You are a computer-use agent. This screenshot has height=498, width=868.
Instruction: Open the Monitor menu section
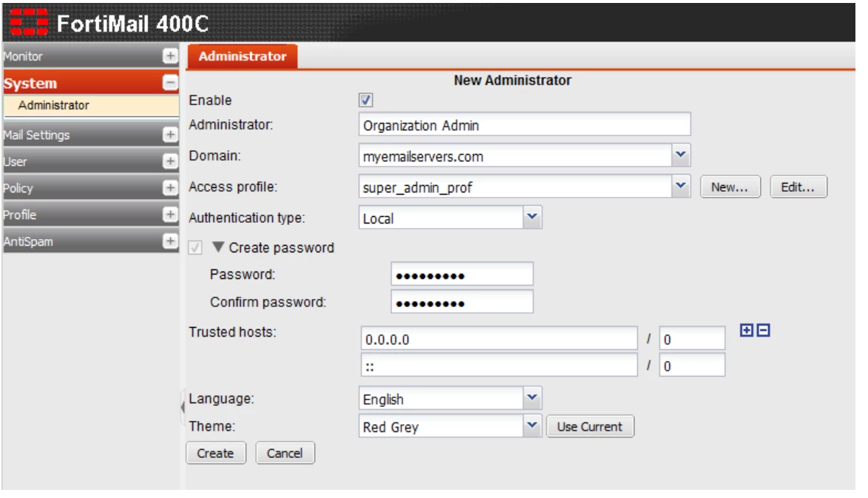point(90,56)
